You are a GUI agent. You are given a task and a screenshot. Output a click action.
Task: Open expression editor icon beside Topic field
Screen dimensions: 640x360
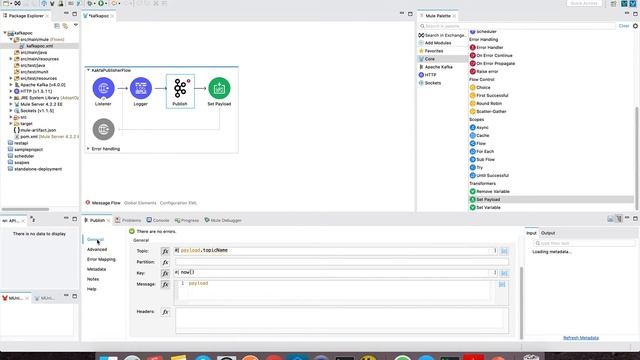504,251
